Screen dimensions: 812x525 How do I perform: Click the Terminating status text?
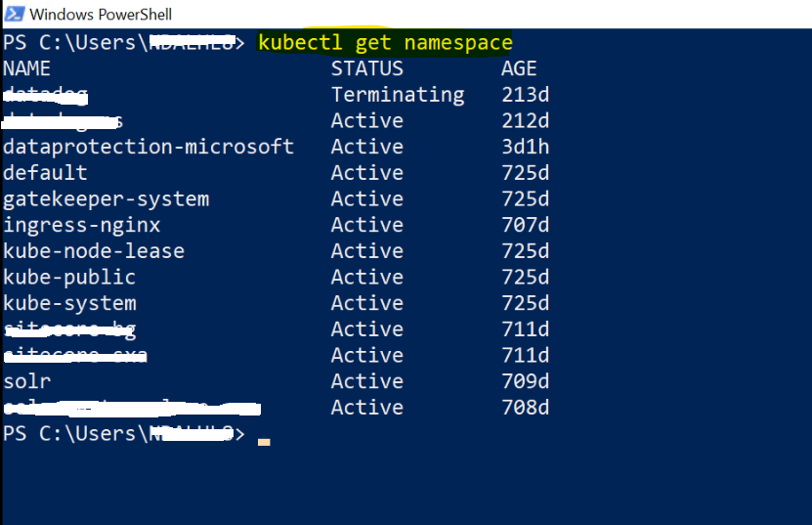point(398,95)
